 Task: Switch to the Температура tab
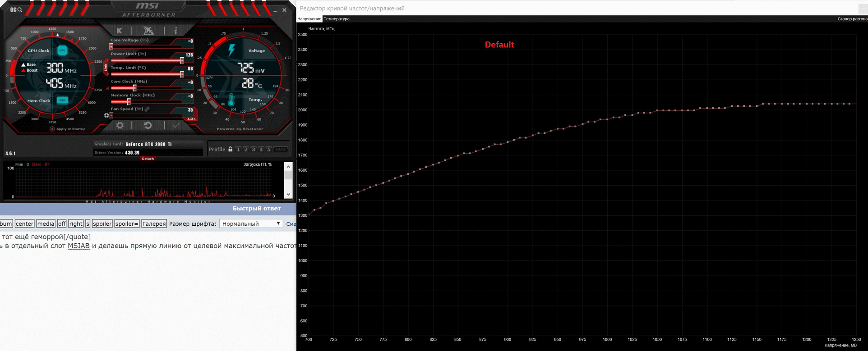pos(337,19)
